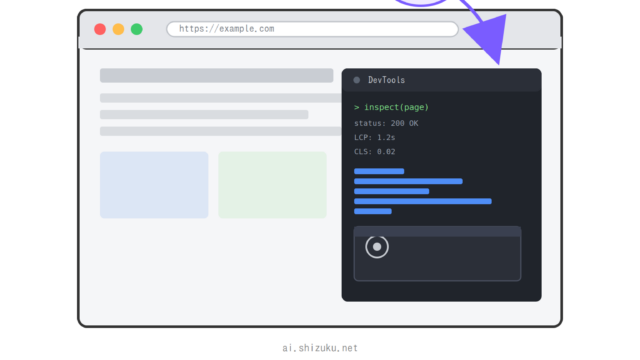Image resolution: width=640 pixels, height=360 pixels.
Task: Select the CLS: 0.02 metric
Action: click(374, 152)
